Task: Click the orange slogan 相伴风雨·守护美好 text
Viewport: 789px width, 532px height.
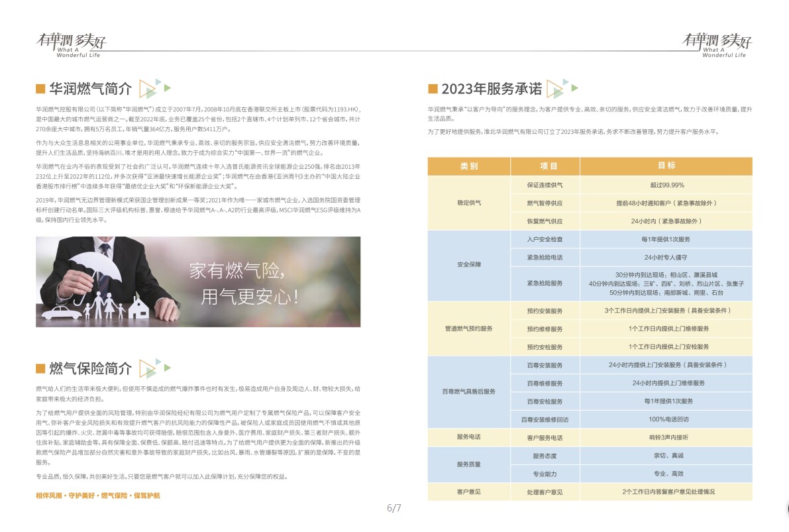Action: 97,495
